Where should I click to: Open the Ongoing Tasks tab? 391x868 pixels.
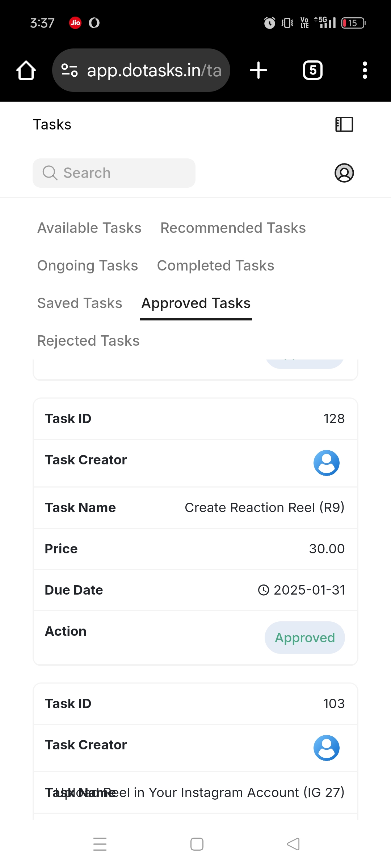pos(88,265)
